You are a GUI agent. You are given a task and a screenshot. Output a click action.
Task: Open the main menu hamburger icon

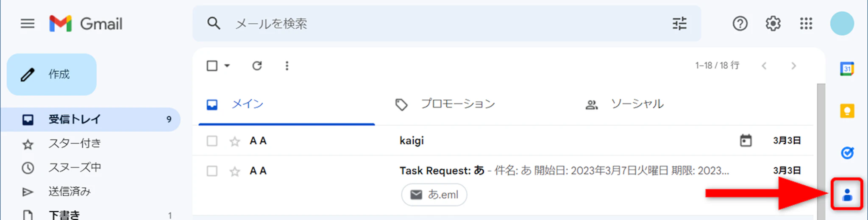coord(28,24)
